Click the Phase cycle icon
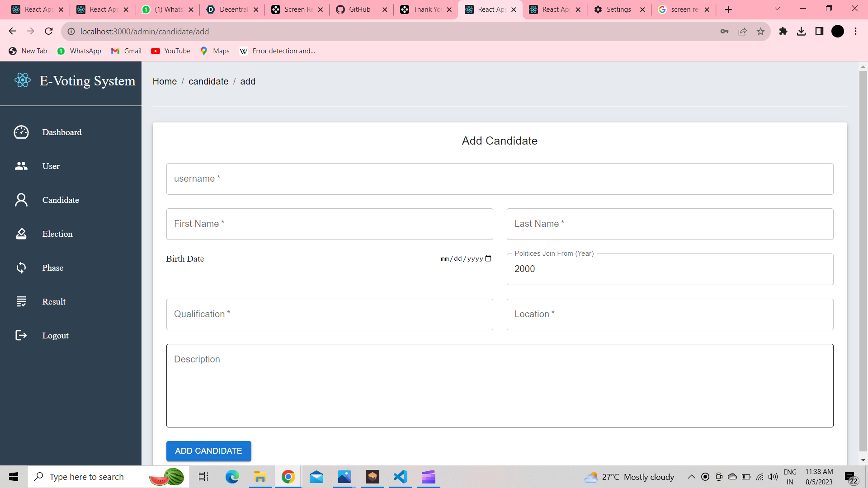The image size is (868, 488). [21, 267]
